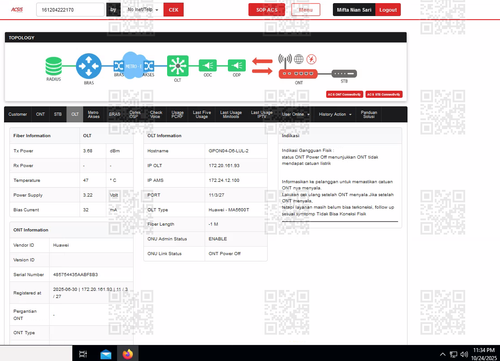Click the Temperature value 47
Screen dimensions: 500x361
pos(86,180)
